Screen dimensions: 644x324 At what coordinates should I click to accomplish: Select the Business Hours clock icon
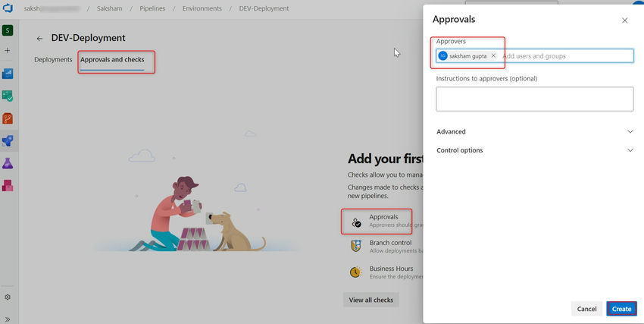[355, 272]
